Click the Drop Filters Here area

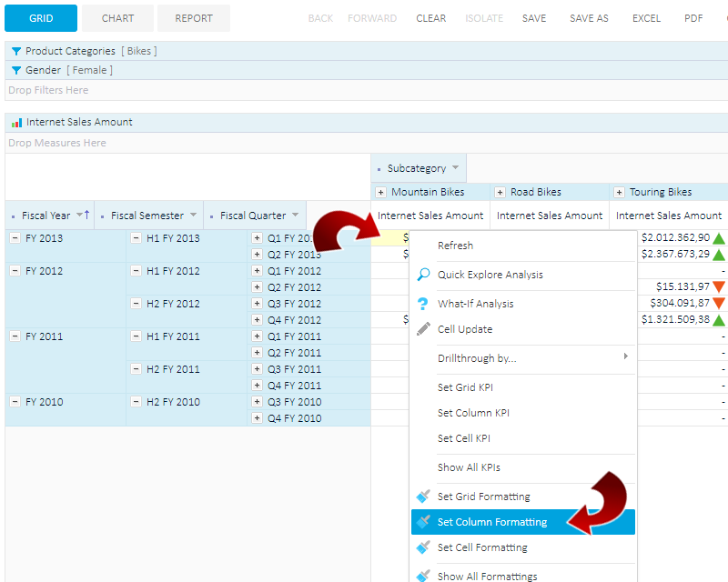(x=367, y=90)
